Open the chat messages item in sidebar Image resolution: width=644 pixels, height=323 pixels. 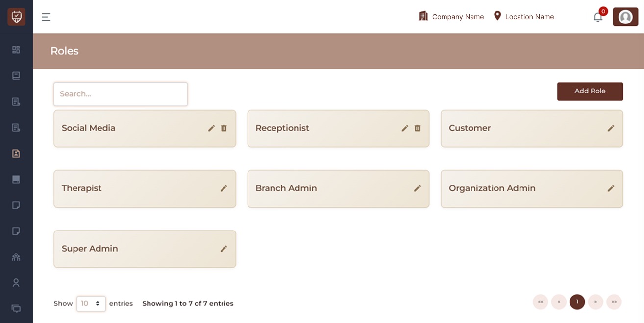point(16,309)
